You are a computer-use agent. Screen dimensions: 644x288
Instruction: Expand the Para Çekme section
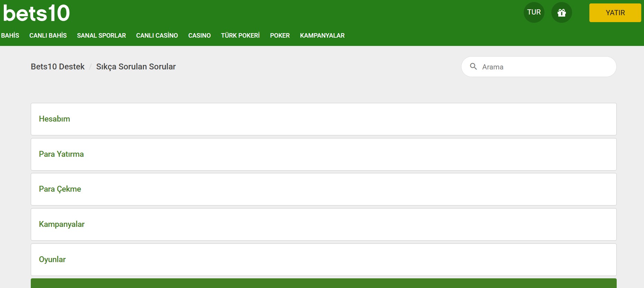(x=324, y=189)
